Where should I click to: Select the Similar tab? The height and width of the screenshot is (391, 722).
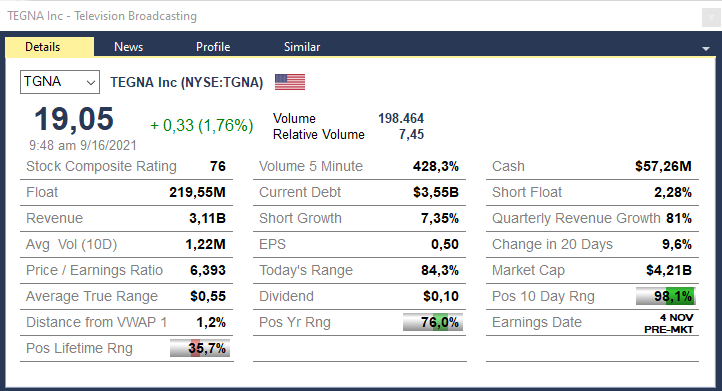302,47
